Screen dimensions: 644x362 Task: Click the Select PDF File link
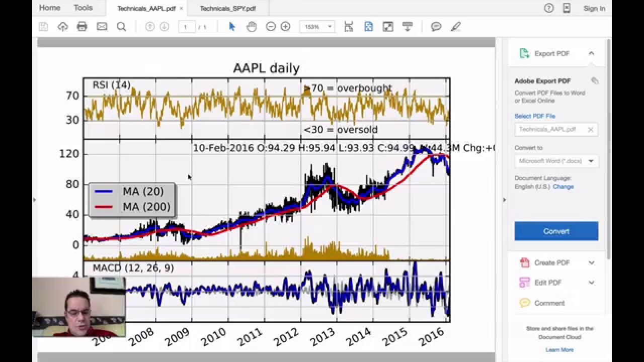pyautogui.click(x=535, y=116)
